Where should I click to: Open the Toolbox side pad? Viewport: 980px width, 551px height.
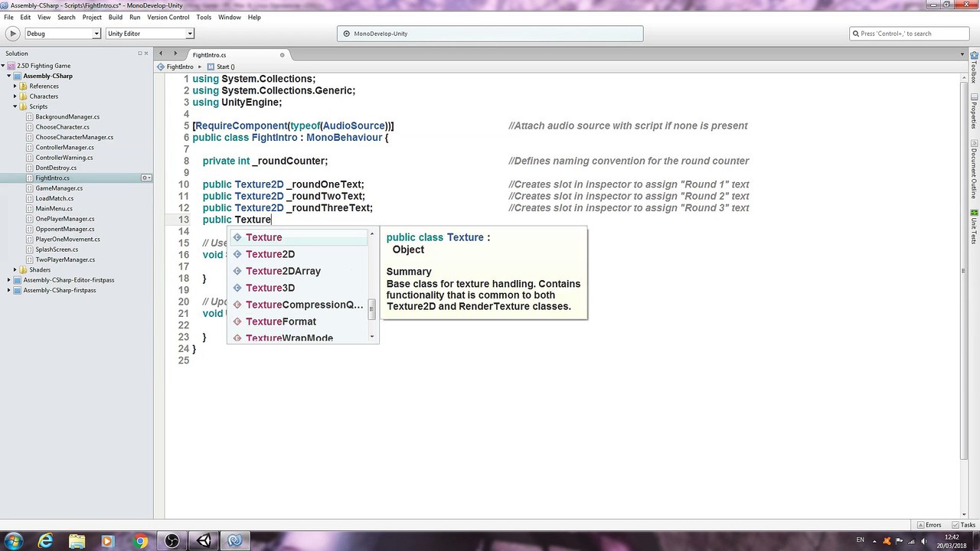pyautogui.click(x=974, y=67)
